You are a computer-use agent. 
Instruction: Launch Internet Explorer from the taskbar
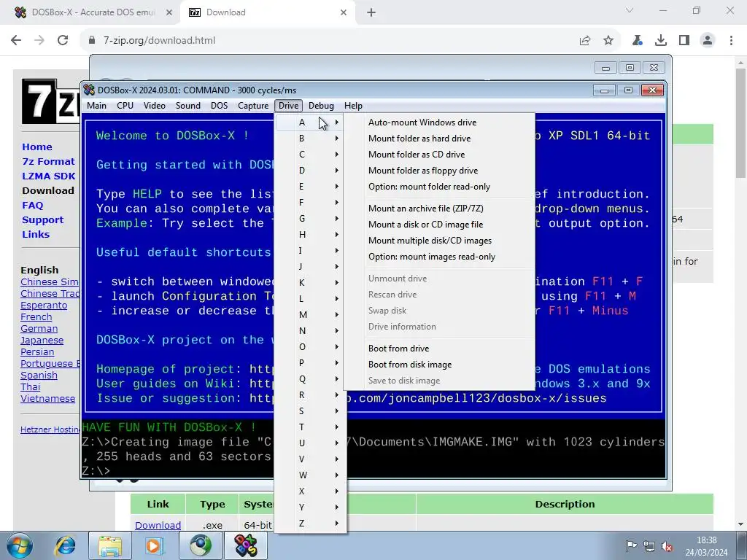coord(65,545)
